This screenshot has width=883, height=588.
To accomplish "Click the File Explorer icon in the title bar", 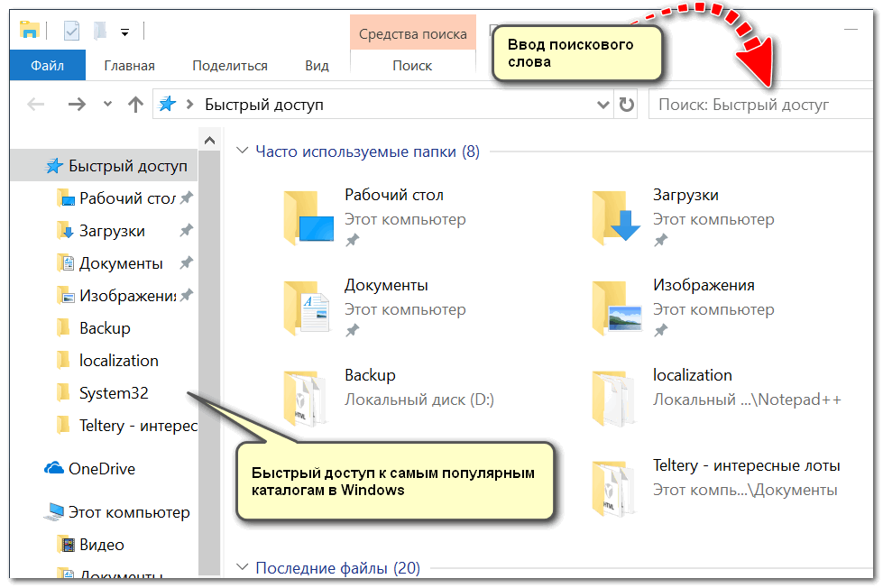I will coord(29,30).
